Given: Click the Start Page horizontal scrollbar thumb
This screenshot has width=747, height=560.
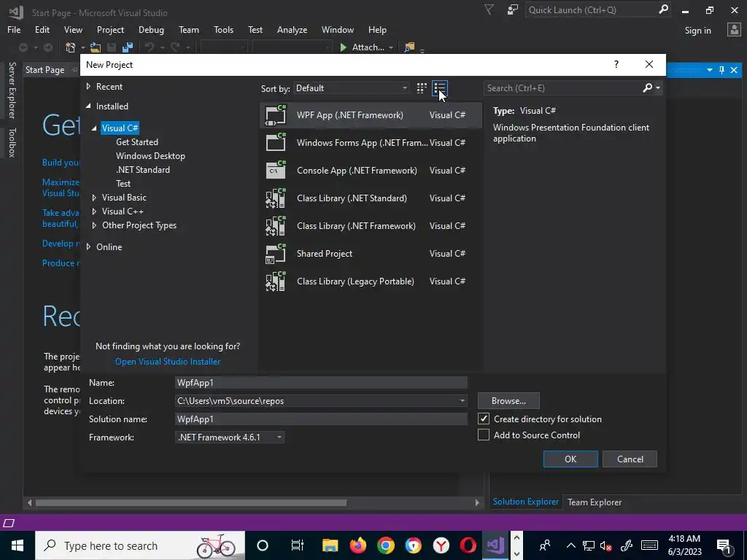Looking at the screenshot, I should [191, 502].
